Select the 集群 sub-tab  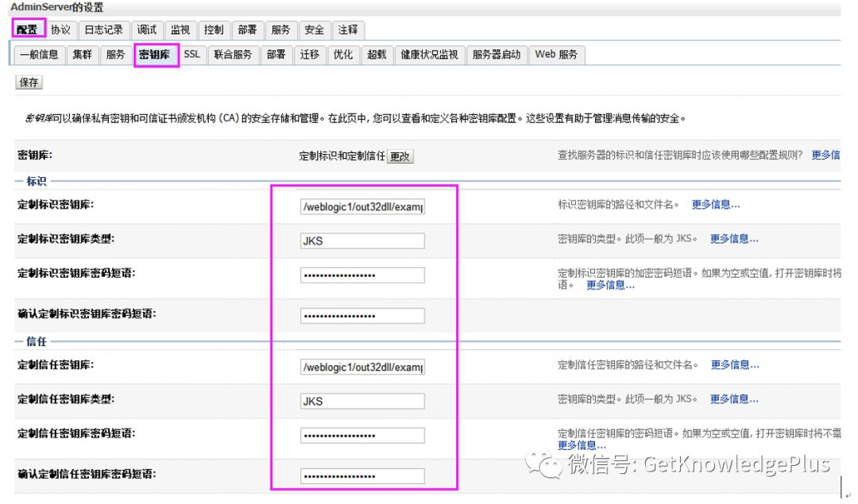(x=82, y=54)
